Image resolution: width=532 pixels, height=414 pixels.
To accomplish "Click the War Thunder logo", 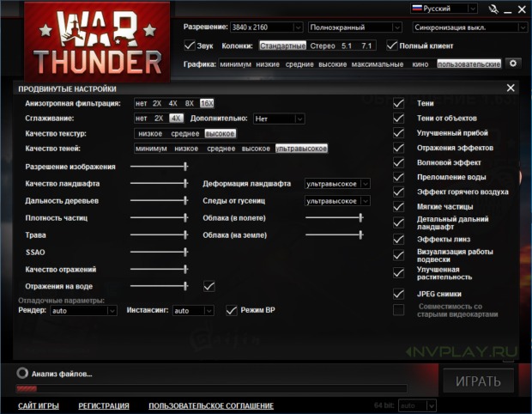I will (x=97, y=42).
